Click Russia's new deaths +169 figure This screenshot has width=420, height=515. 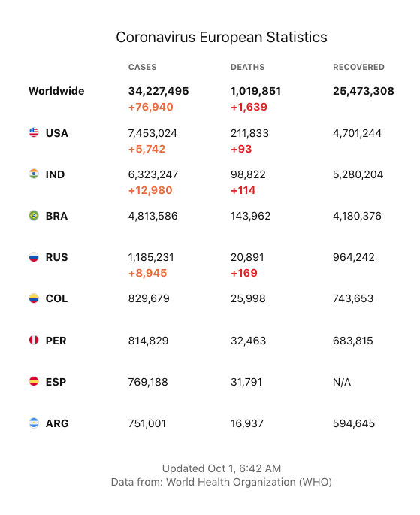pyautogui.click(x=244, y=273)
